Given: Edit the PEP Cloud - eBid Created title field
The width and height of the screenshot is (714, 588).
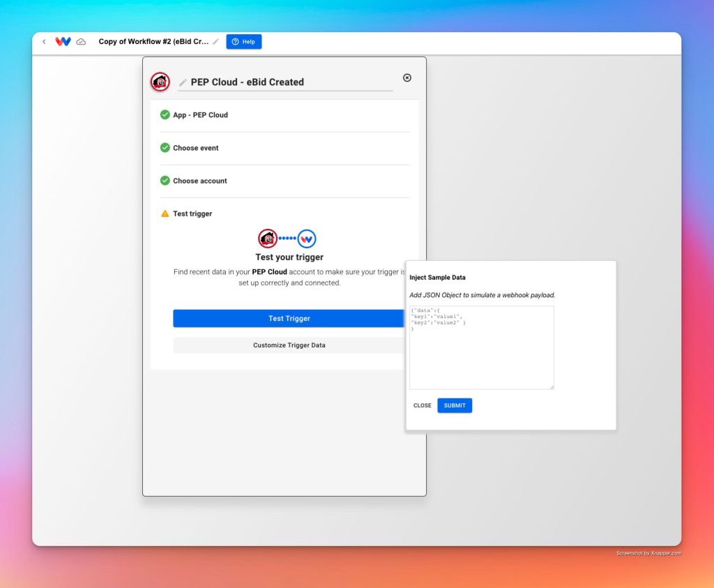Looking at the screenshot, I should [x=285, y=82].
